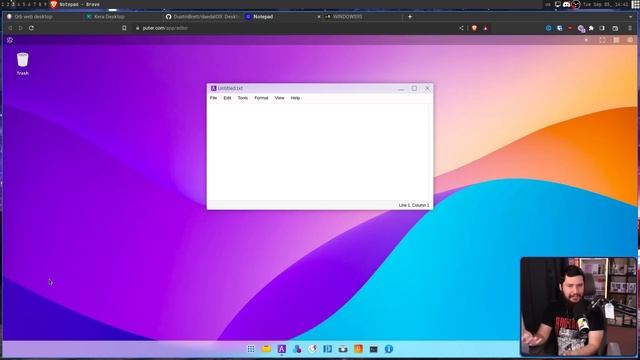Bookmark this page with the bookmark icon

coord(124,28)
